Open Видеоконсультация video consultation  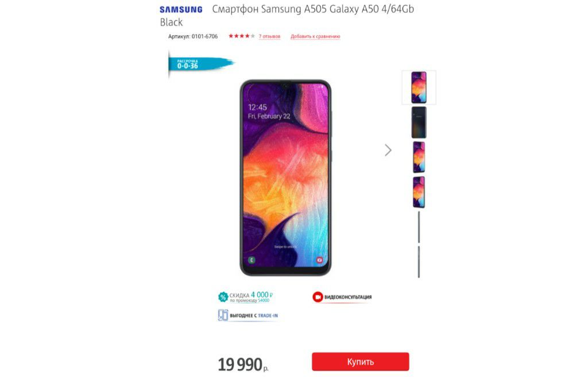[x=348, y=297]
